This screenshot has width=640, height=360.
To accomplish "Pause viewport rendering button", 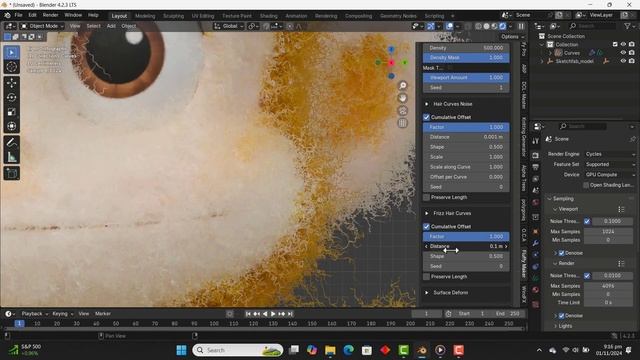I will click(x=521, y=26).
